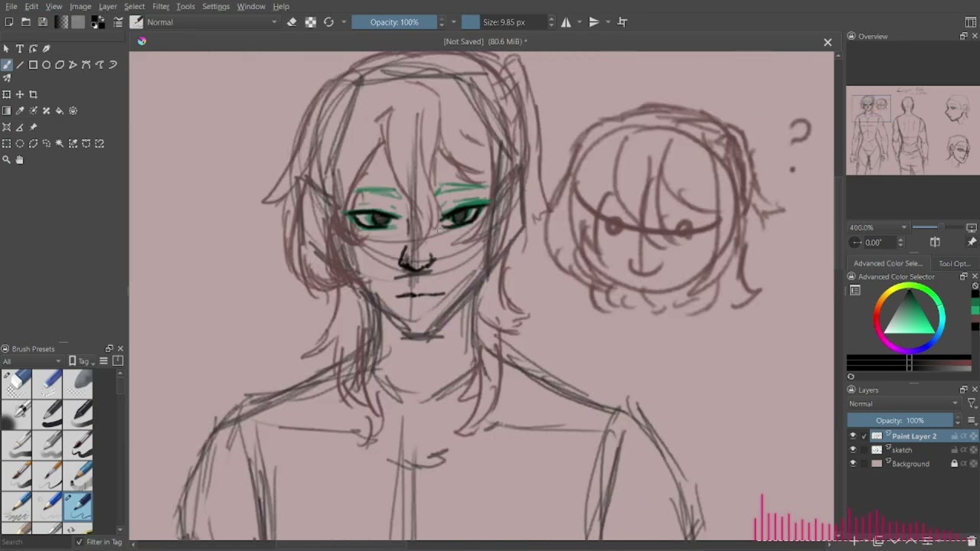Select the Multibrush tool

tap(7, 78)
